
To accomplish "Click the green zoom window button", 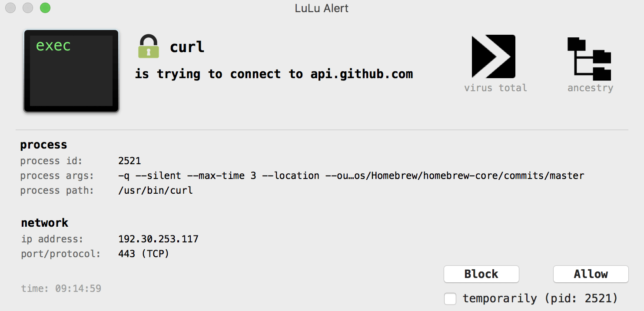I will (45, 8).
